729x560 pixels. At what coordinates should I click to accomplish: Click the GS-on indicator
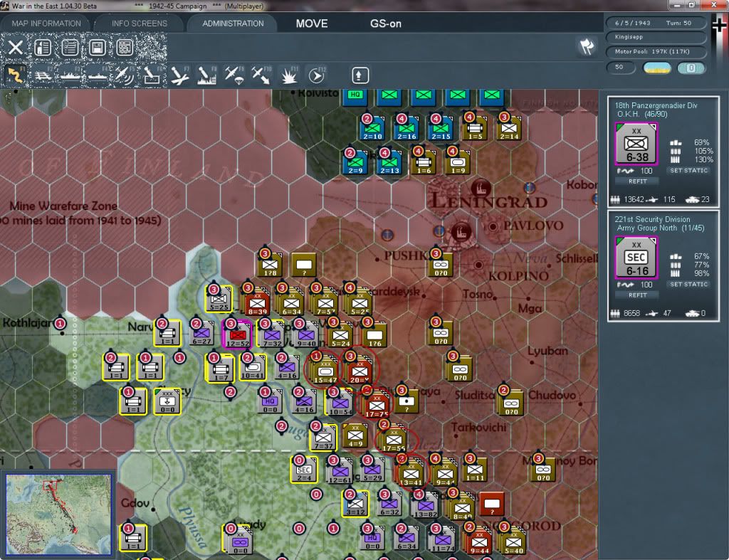[x=385, y=23]
